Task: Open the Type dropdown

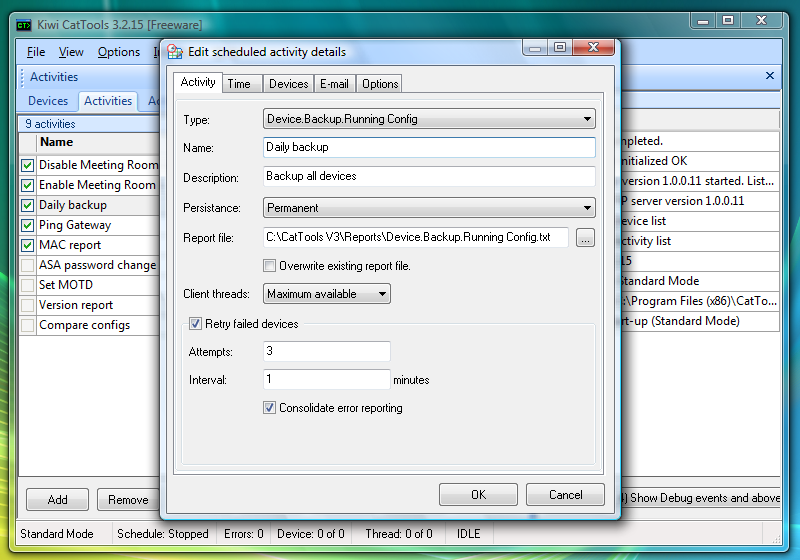Action: 429,119
